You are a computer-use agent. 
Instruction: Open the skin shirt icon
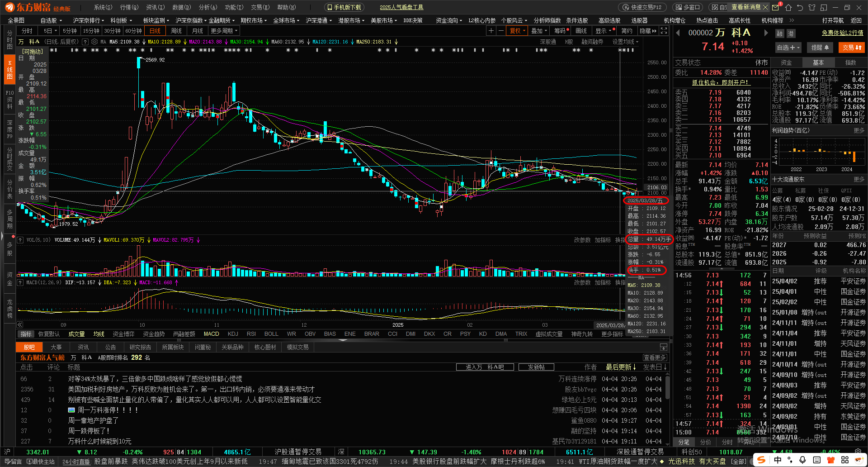812,7
